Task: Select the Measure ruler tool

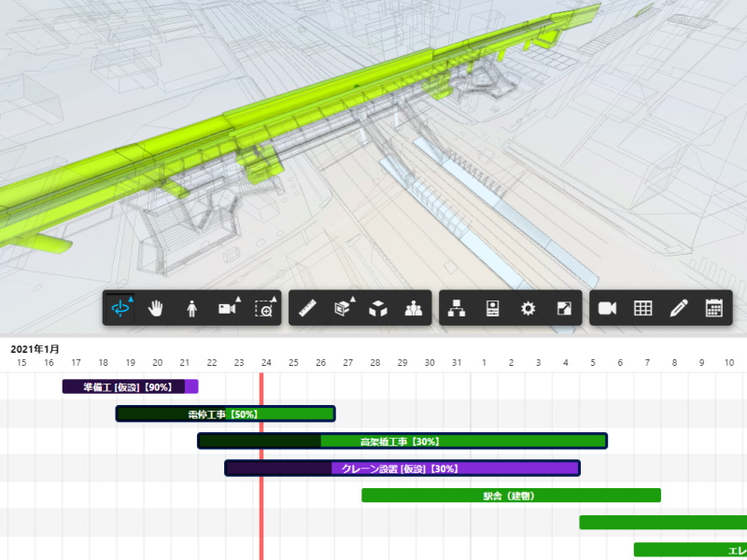Action: coord(309,308)
